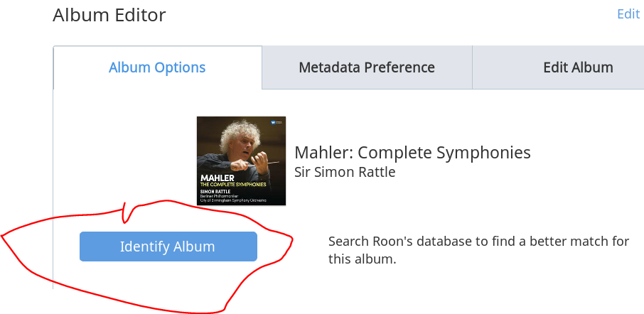Click the yellow THE COMPLETE SYMPHONIES cover text
The width and height of the screenshot is (644, 314).
233,185
